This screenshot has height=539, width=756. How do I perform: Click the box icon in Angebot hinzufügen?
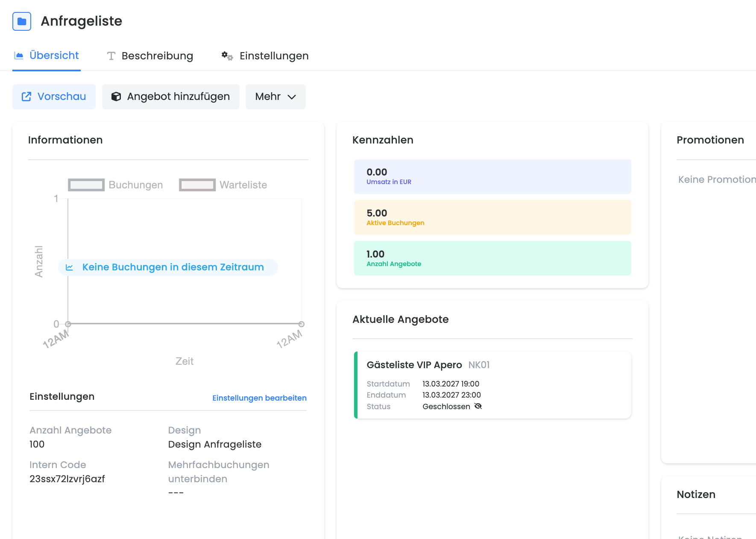pos(116,97)
